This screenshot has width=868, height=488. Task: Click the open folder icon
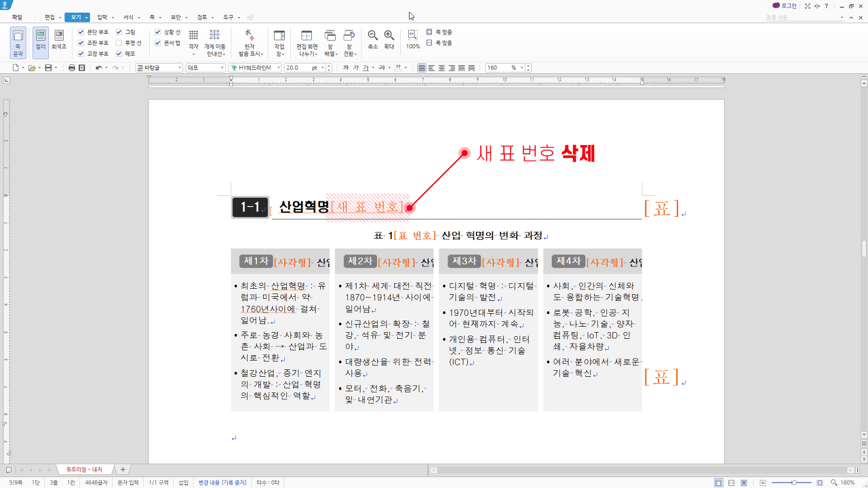coord(32,68)
